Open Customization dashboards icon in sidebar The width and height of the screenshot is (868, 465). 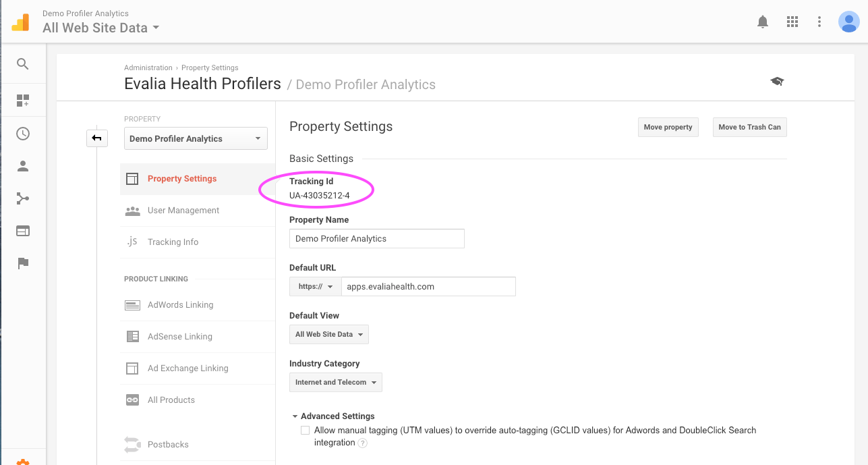pyautogui.click(x=23, y=101)
